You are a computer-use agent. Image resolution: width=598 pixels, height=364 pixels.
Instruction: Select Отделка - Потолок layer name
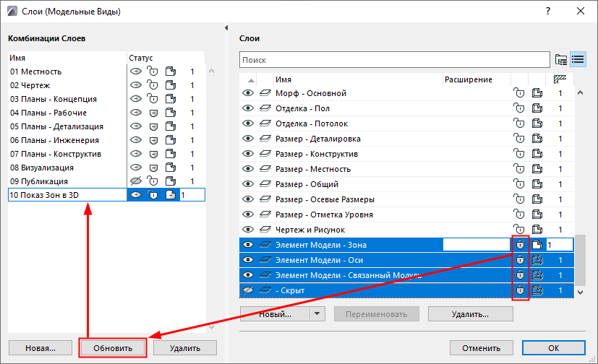[312, 123]
